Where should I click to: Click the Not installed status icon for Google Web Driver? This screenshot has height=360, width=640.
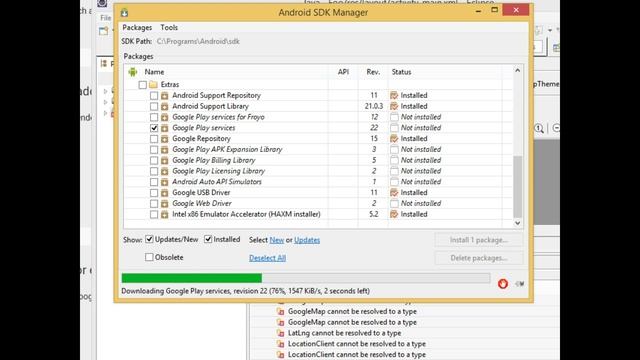394,203
